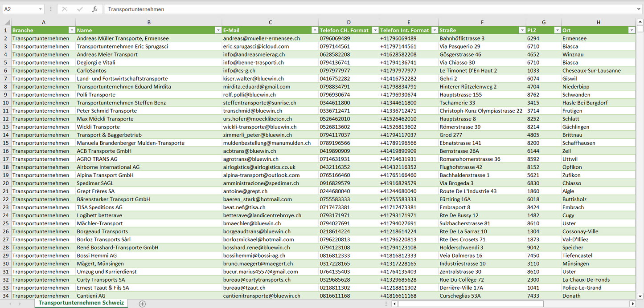Open the Ort column filter dropdown
Image resolution: width=644 pixels, height=308 pixels.
[631, 30]
